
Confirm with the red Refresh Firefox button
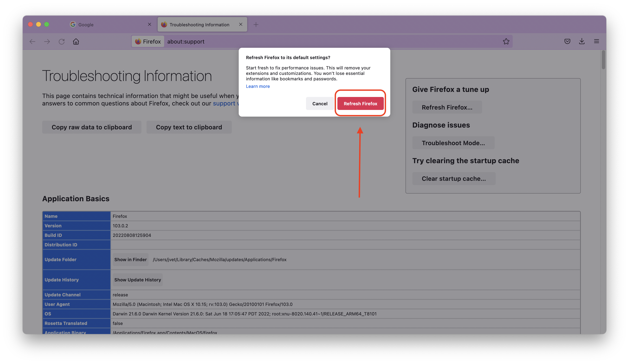(x=360, y=103)
